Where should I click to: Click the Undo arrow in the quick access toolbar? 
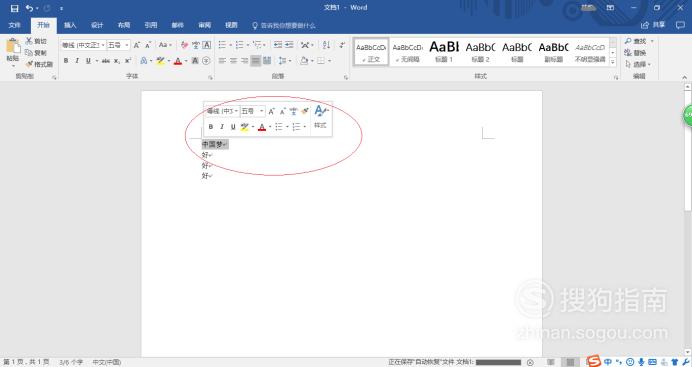(29, 8)
